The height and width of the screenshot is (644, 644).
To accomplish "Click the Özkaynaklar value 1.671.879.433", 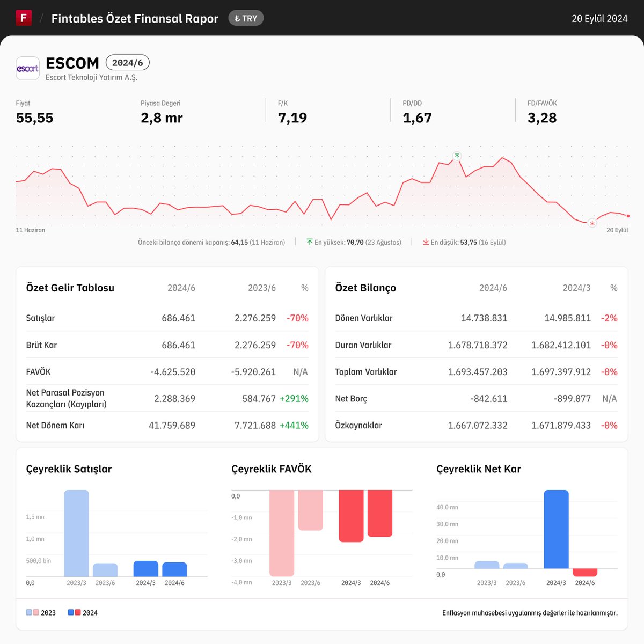I will (561, 426).
